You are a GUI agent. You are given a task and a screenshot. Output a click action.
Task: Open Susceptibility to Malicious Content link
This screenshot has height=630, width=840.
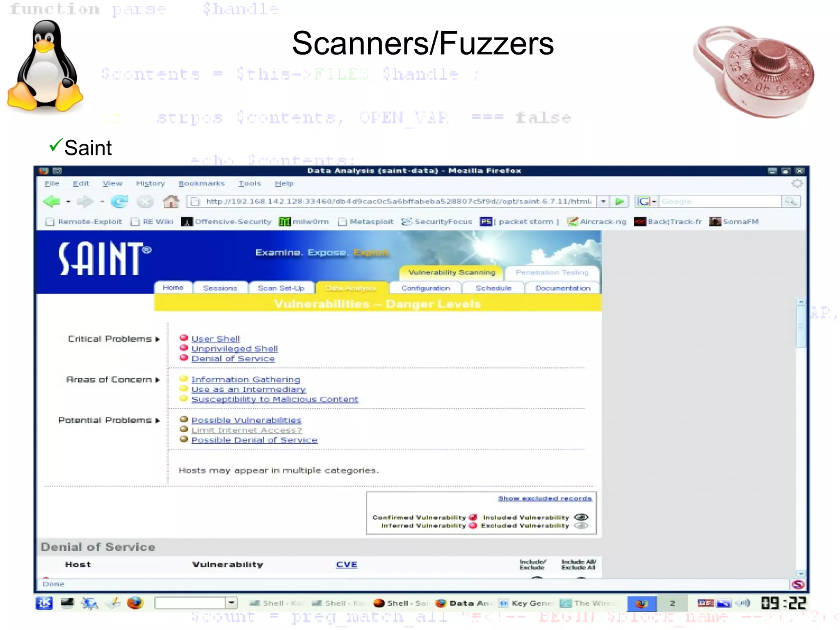coord(275,399)
